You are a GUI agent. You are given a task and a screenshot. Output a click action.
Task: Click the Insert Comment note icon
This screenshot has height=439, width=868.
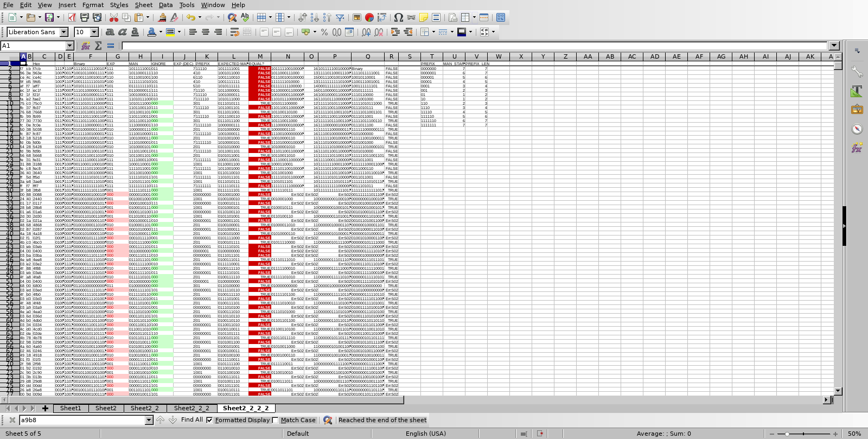tap(424, 17)
